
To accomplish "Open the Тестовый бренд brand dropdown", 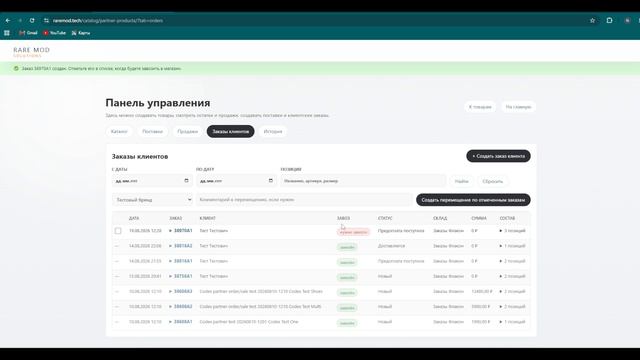I will click(x=153, y=200).
